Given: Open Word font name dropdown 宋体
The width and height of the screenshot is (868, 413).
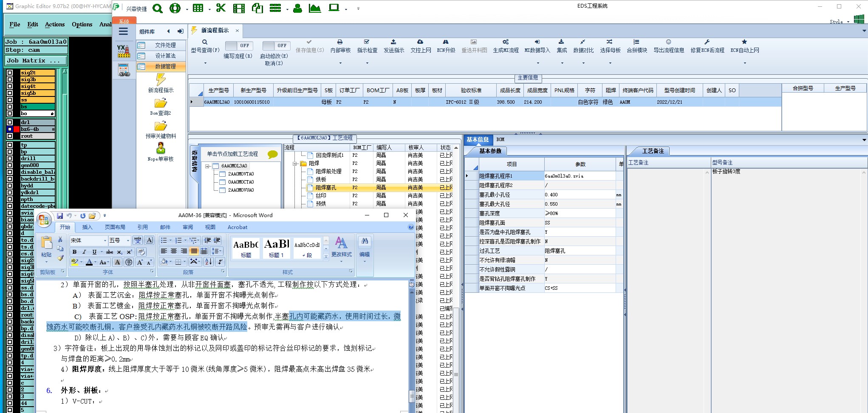Looking at the screenshot, I should (105, 240).
